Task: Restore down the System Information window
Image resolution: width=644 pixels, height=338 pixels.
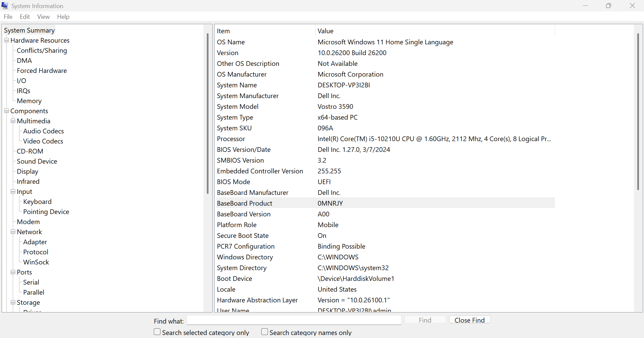Action: (x=608, y=6)
